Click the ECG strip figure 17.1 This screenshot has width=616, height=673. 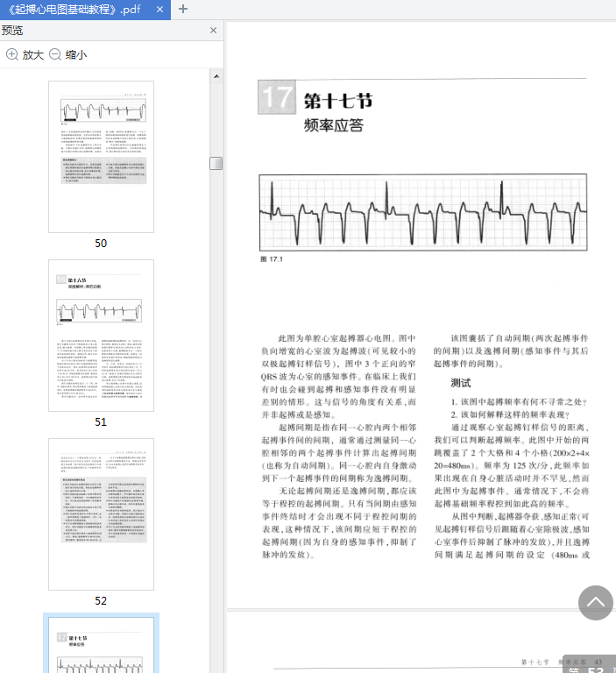423,212
